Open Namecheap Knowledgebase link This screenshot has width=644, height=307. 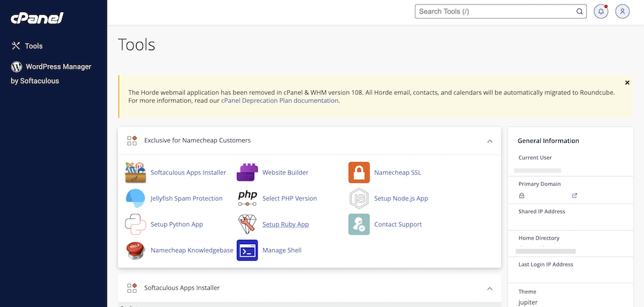pyautogui.click(x=192, y=250)
